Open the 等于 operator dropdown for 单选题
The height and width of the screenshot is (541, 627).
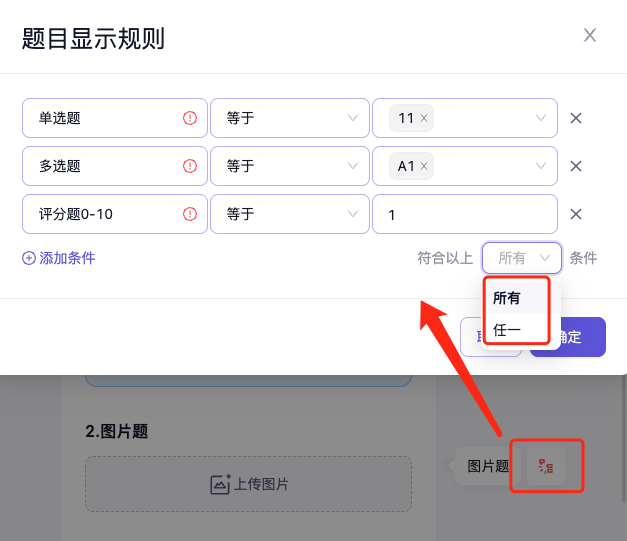click(x=288, y=118)
